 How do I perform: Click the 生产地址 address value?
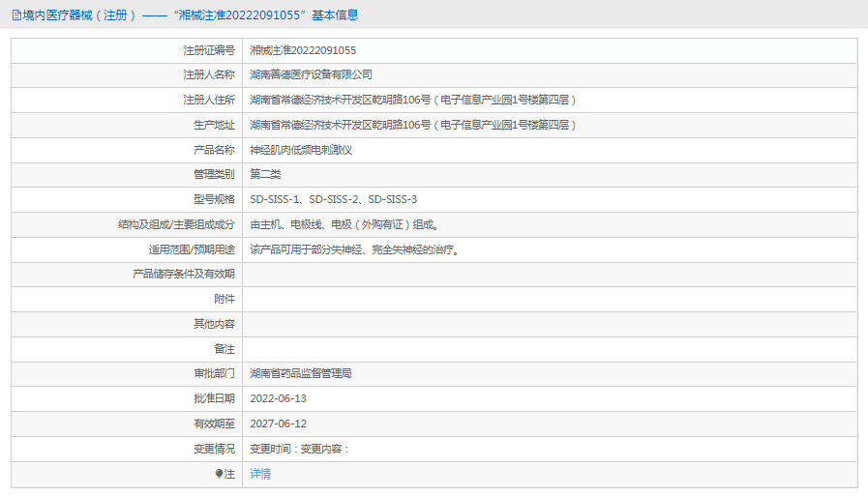[x=413, y=125]
